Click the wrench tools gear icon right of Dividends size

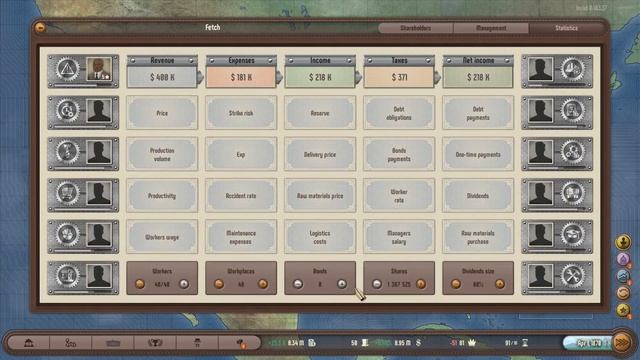click(x=572, y=276)
